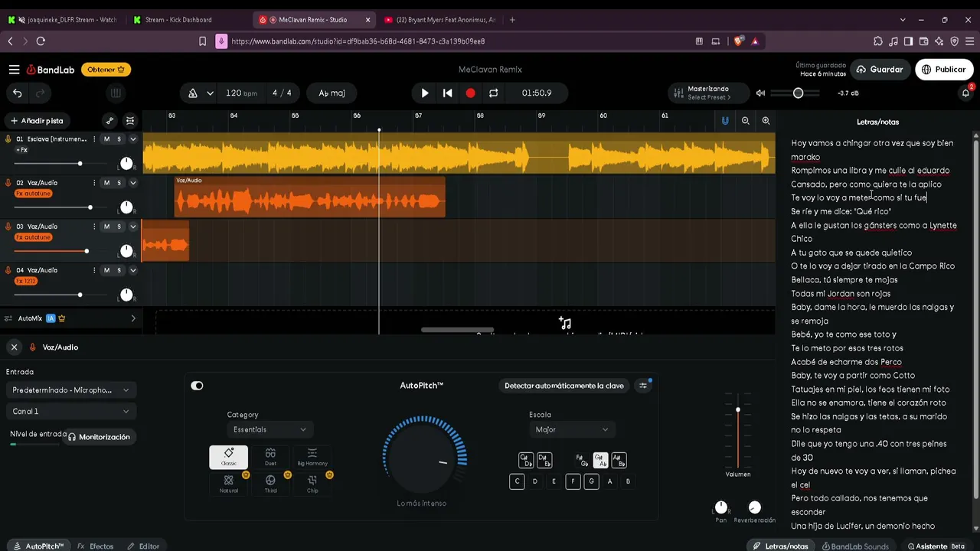The height and width of the screenshot is (551, 980).
Task: Click Detectar automáticamente la clave
Action: [564, 386]
